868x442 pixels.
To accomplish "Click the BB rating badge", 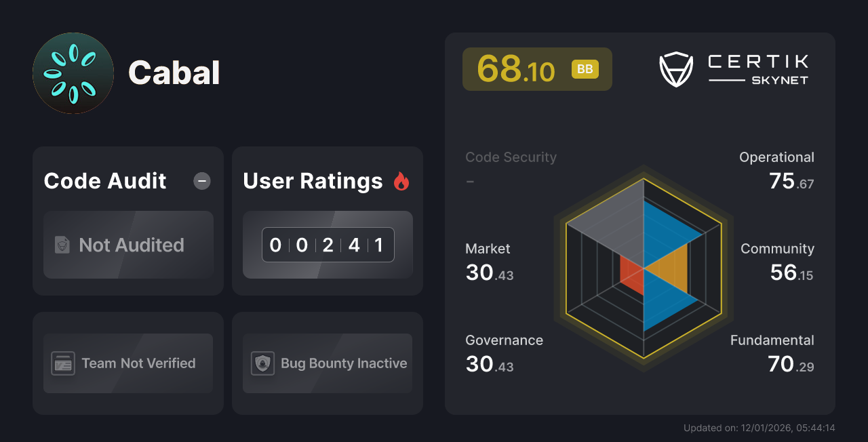I will pos(585,68).
